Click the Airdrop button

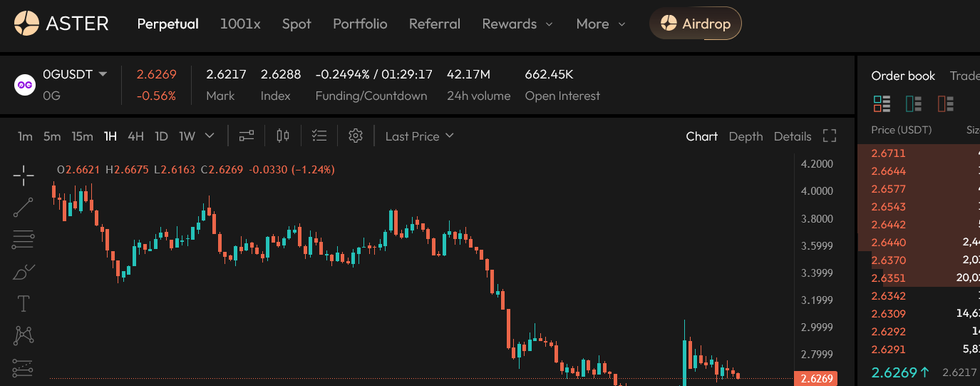pos(695,24)
